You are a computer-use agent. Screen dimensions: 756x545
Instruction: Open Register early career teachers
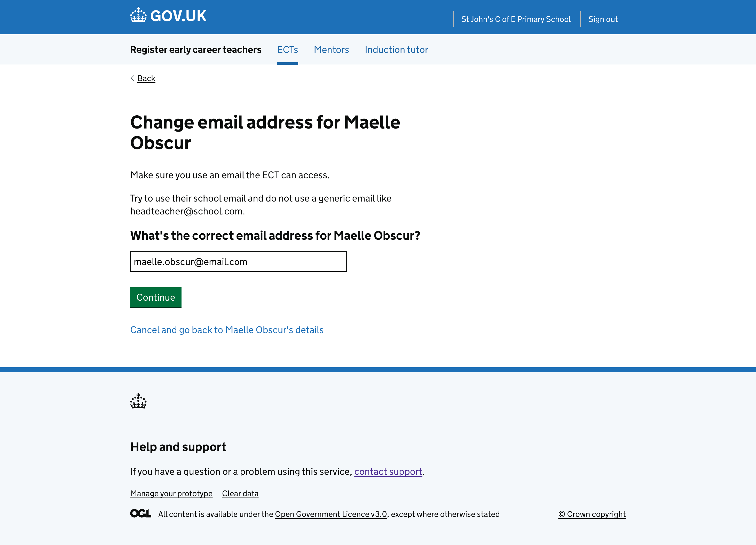[x=196, y=50]
